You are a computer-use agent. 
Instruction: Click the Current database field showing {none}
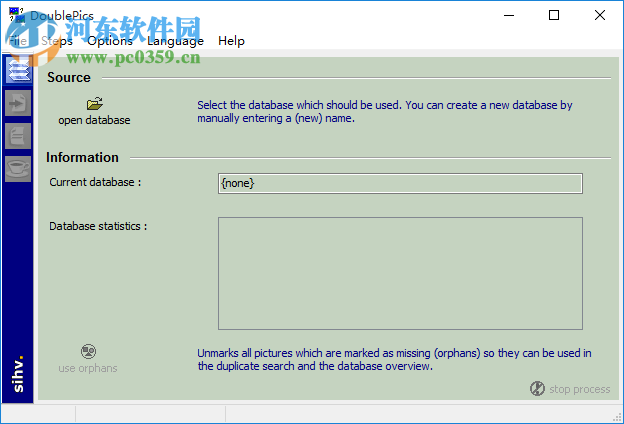(400, 184)
